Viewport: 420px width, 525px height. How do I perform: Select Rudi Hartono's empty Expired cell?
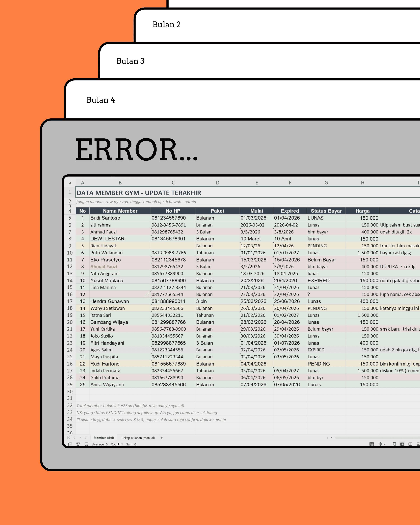290,364
